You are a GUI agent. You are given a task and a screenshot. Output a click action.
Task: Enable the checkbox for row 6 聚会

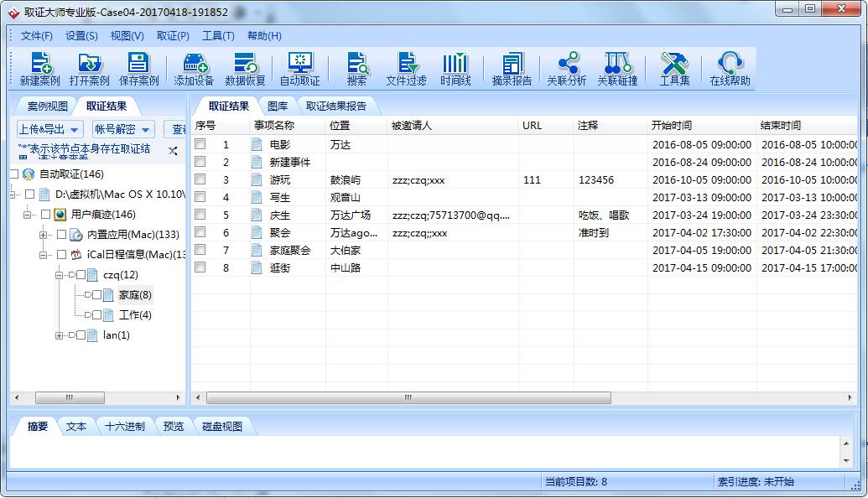(x=200, y=232)
